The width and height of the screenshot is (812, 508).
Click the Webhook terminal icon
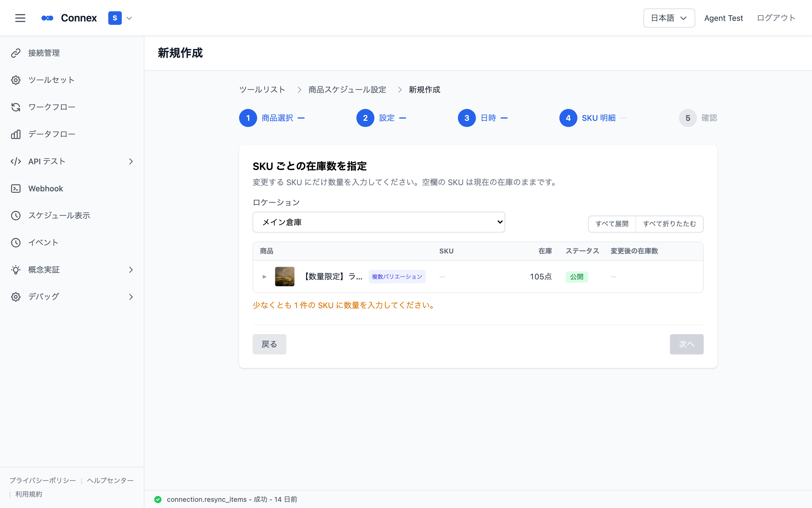(x=16, y=189)
